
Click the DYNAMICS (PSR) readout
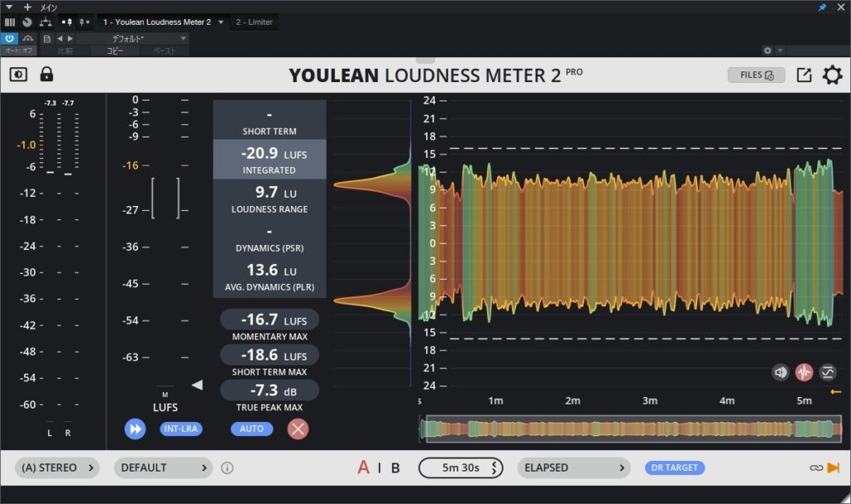click(x=269, y=237)
